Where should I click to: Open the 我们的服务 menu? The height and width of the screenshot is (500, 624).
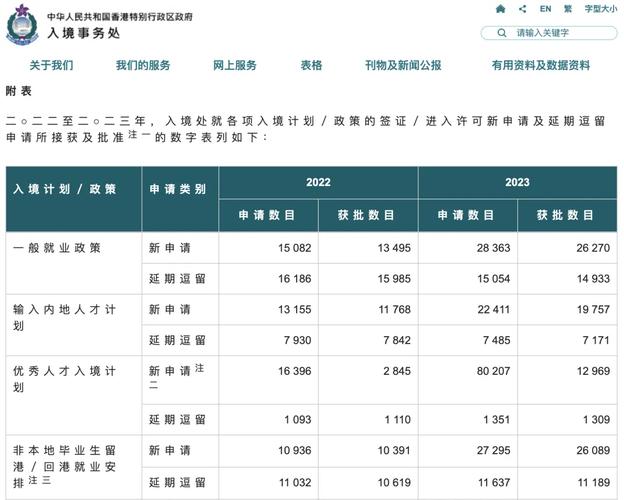click(x=143, y=65)
